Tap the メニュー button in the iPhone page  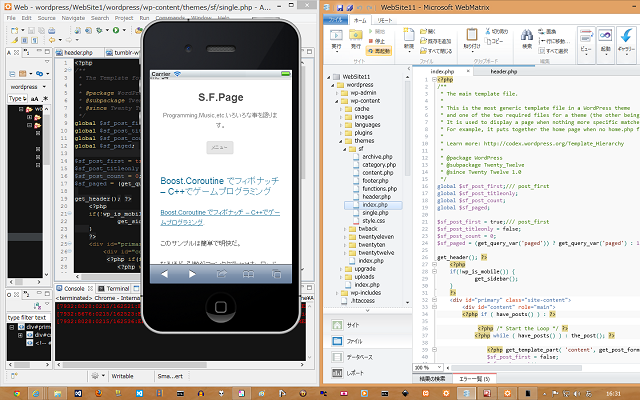(x=221, y=147)
